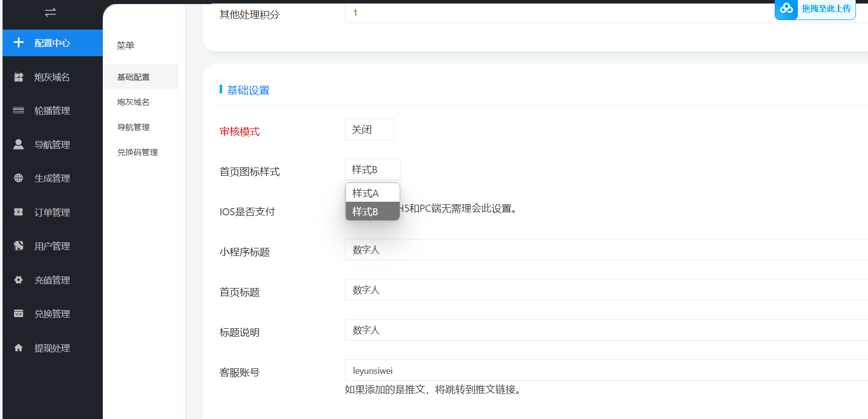
Task: Click the 用户管理 sidebar icon
Action: pos(19,246)
